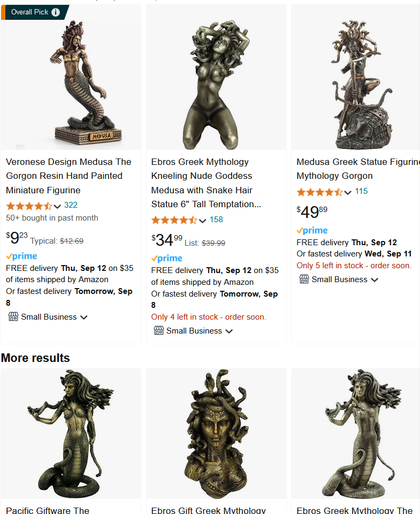Open Veronese Design Medusa The Gorgon title link

[68, 176]
